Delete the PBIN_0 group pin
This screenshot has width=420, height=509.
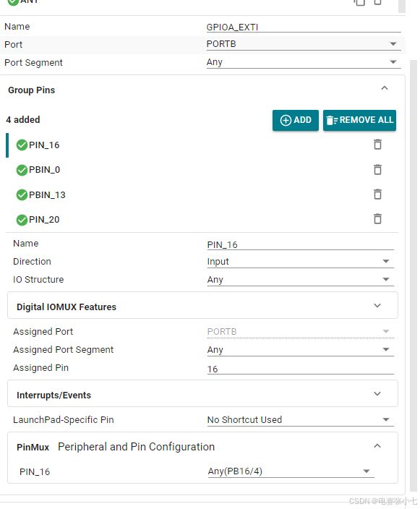pos(377,169)
